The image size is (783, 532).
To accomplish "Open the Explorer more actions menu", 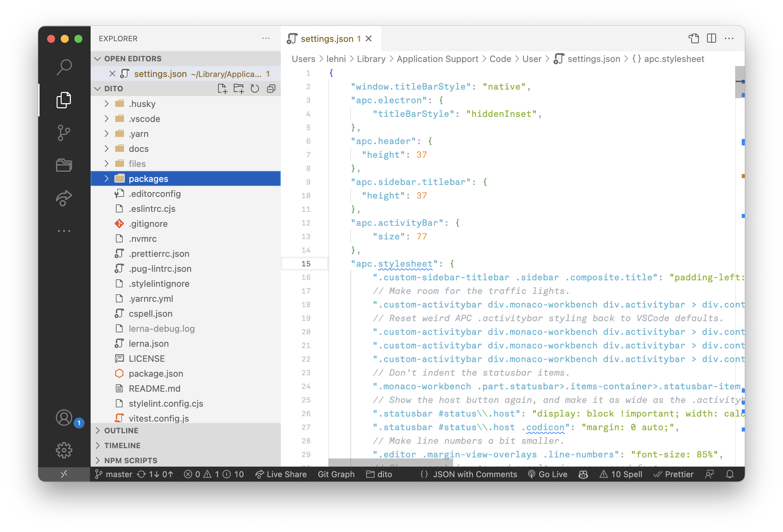I will [266, 38].
